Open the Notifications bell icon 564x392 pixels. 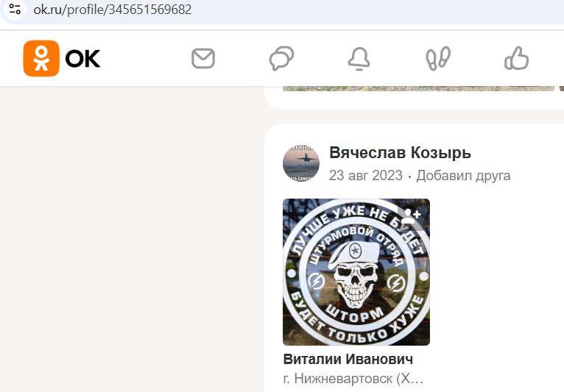[359, 59]
